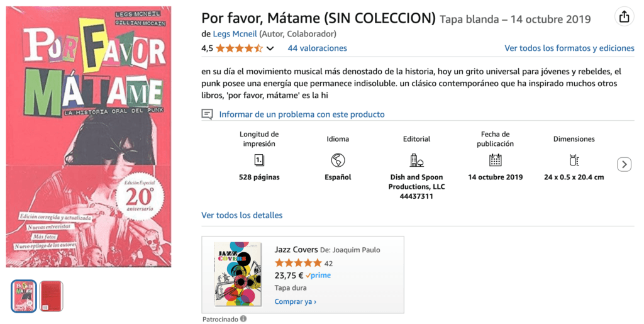
Task: Expand the star rating breakdown chevron
Action: [270, 48]
